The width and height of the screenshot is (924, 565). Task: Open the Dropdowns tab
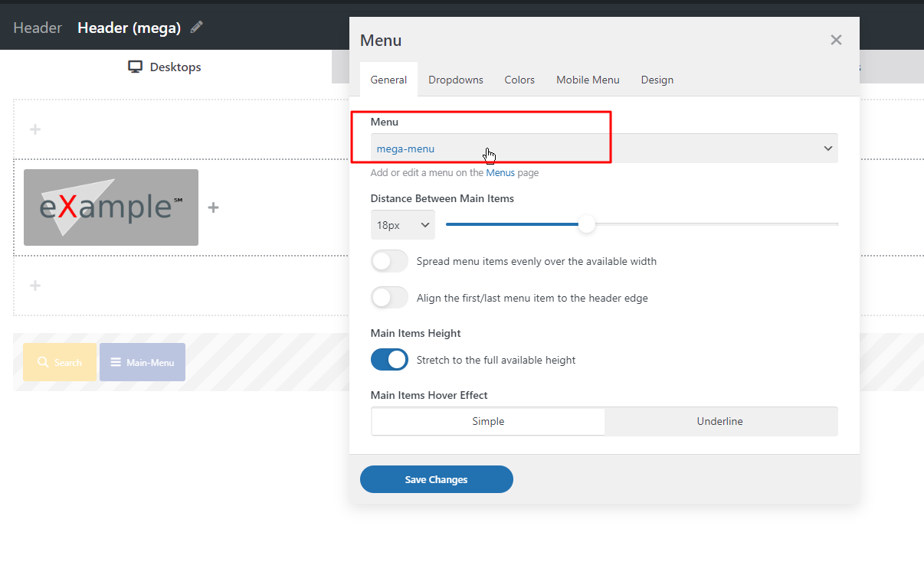pos(456,80)
